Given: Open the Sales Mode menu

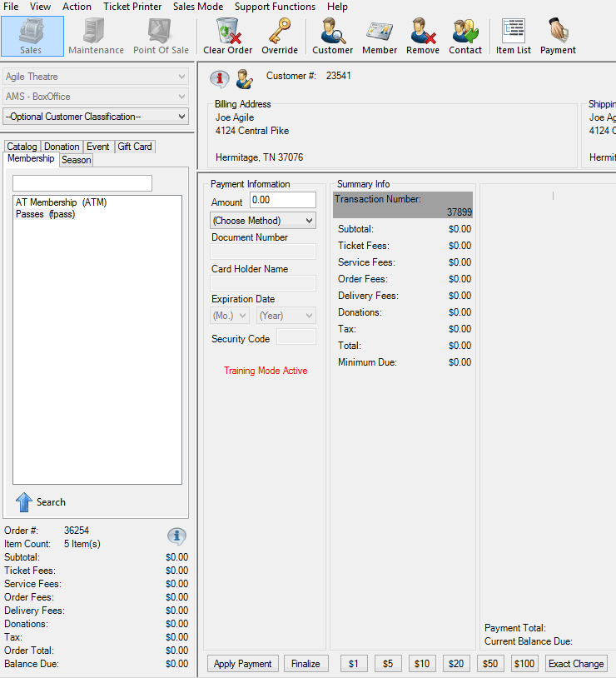Looking at the screenshot, I should 198,7.
